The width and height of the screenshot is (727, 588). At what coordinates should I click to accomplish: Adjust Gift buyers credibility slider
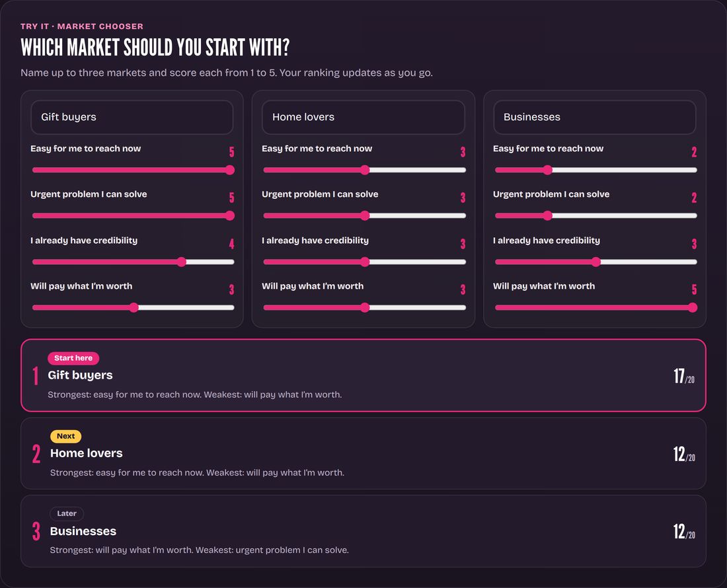pos(133,262)
